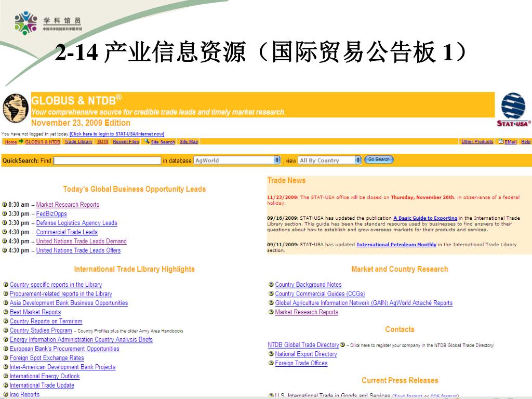532x399 pixels.
Task: Click help icon beside Country Reports on Terrorism
Action: pyautogui.click(x=6, y=321)
